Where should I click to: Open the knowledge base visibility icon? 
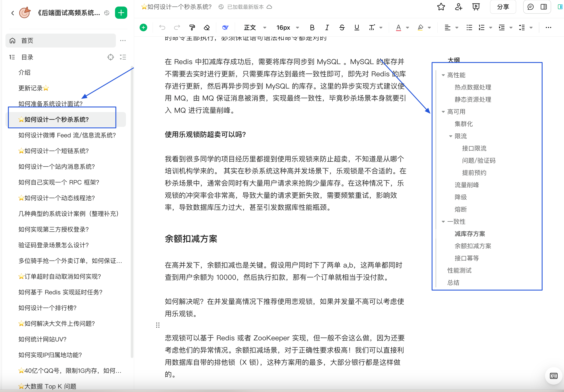click(107, 13)
